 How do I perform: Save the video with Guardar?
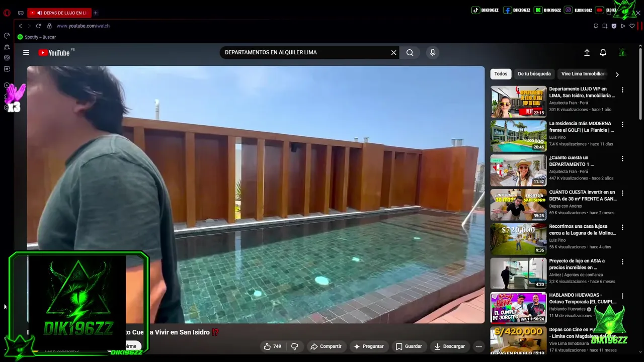(409, 346)
